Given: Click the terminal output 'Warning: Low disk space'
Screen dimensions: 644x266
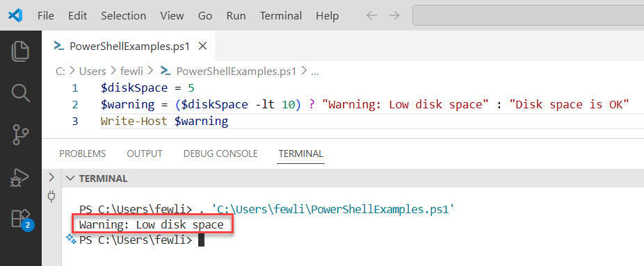Looking at the screenshot, I should click(x=152, y=224).
